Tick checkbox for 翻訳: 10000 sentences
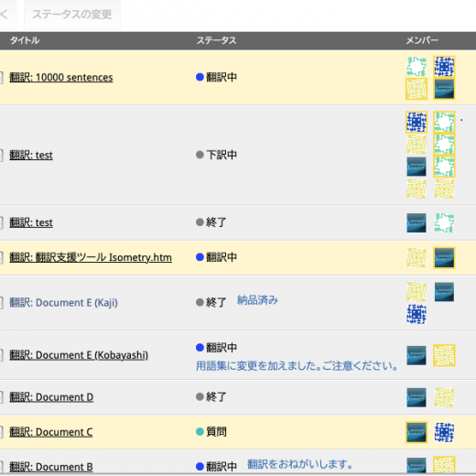 pos(1,78)
